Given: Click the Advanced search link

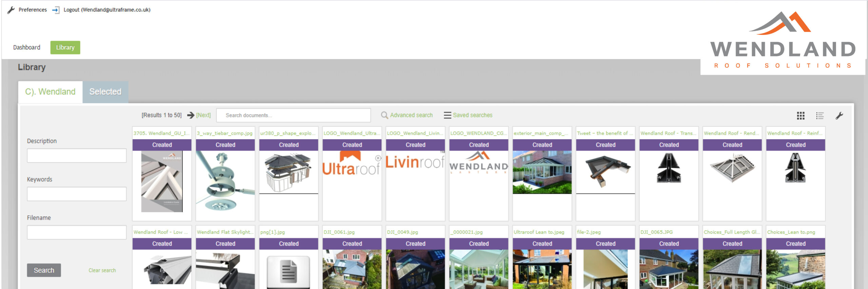Looking at the screenshot, I should coord(411,115).
